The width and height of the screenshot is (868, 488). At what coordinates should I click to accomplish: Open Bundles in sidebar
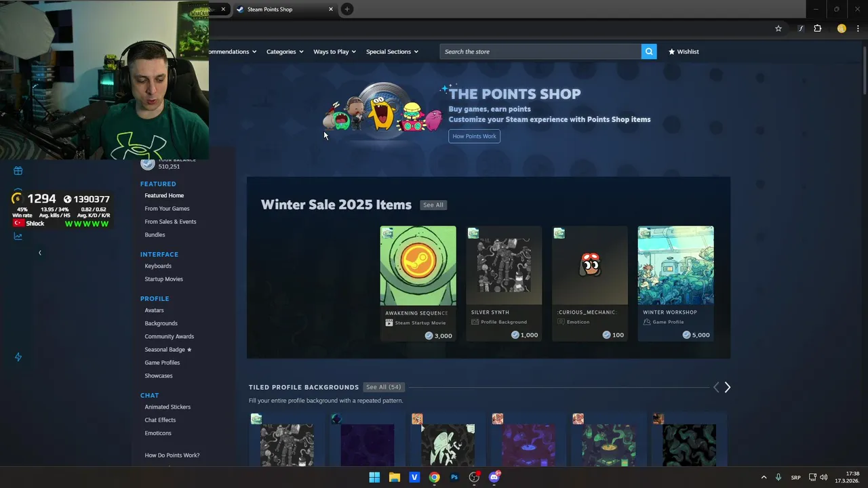155,235
